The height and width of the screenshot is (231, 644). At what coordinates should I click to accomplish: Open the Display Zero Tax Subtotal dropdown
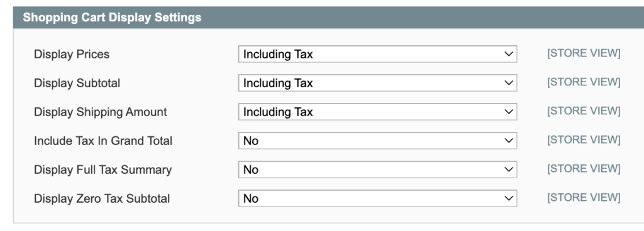pos(377,198)
